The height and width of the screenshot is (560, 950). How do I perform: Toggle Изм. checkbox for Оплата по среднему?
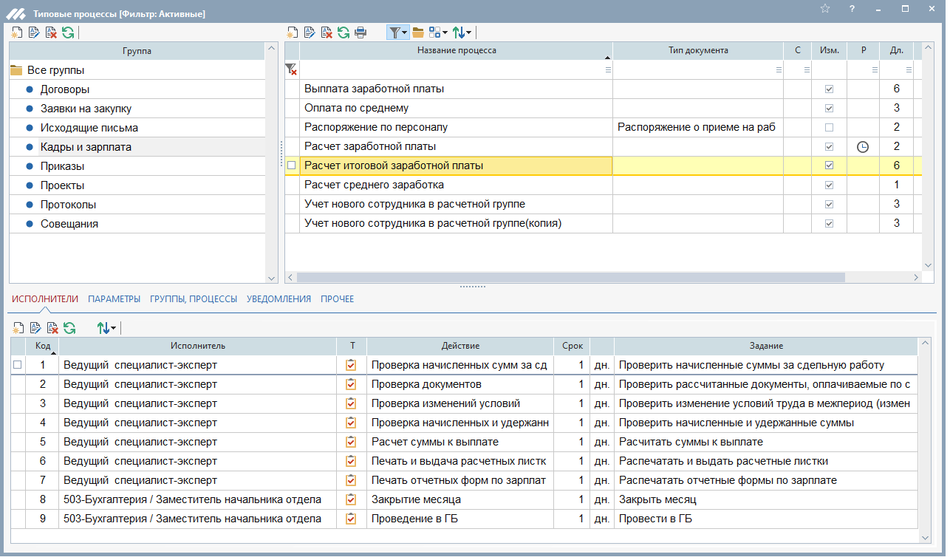[829, 108]
